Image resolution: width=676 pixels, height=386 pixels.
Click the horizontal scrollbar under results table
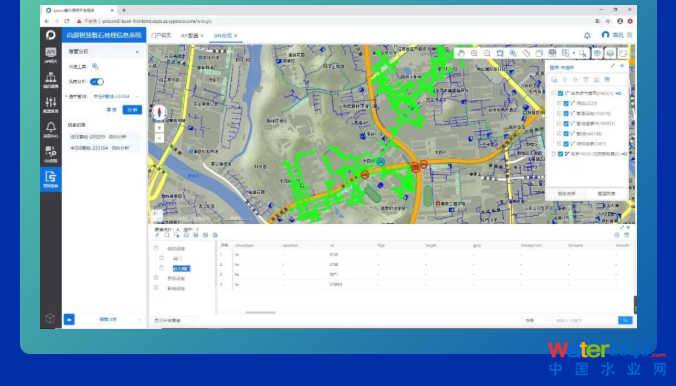pos(260,313)
